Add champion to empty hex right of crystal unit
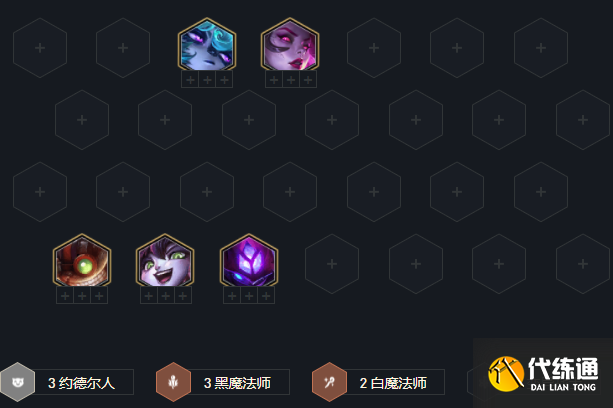Screen dimensions: 613x408 [332, 264]
